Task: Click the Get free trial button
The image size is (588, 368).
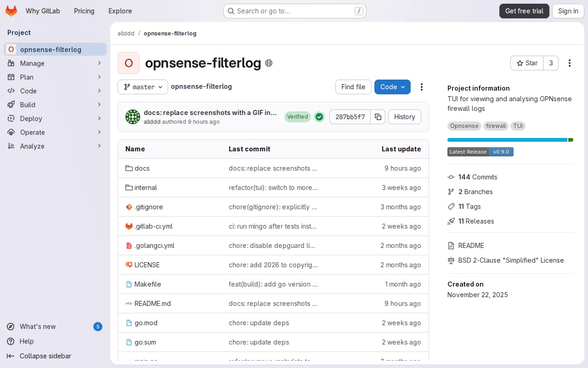Action: (x=524, y=11)
